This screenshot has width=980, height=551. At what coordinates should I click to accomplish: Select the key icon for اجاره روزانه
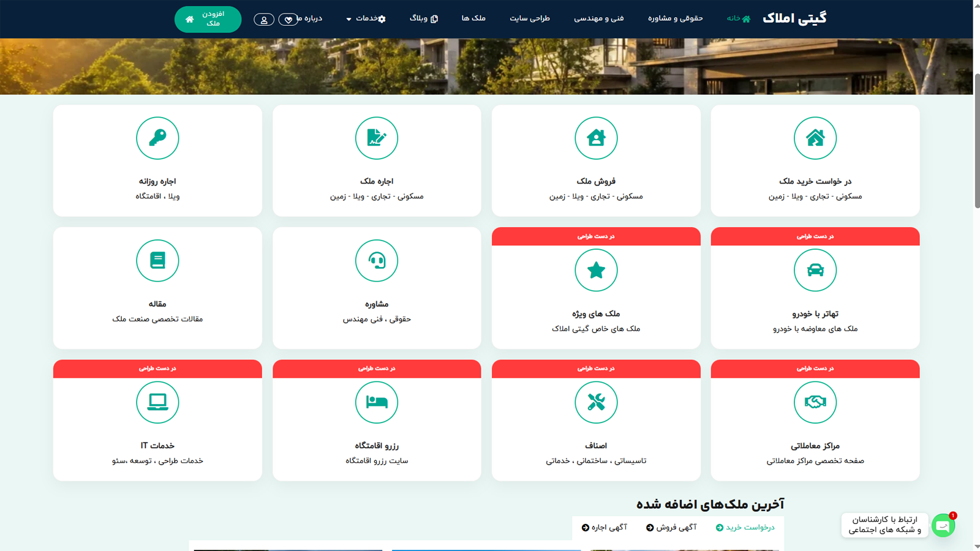pyautogui.click(x=157, y=138)
